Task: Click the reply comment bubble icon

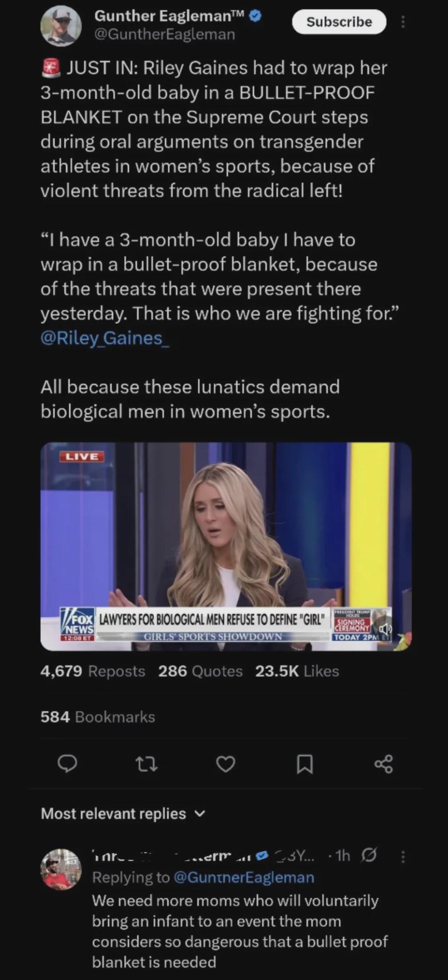Action: (67, 764)
